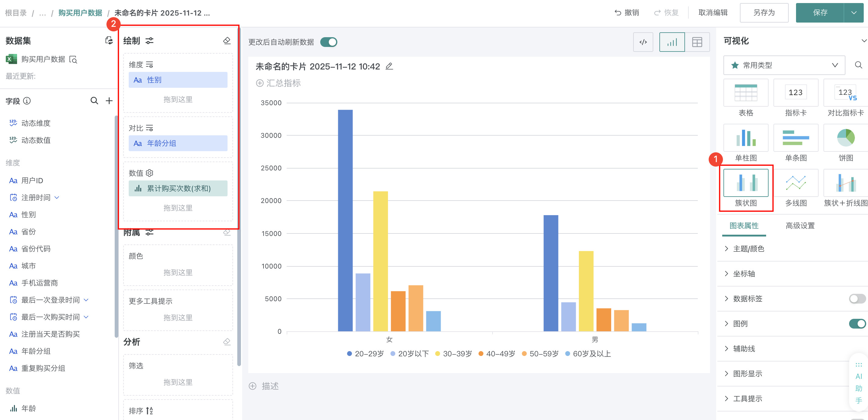This screenshot has height=420, width=868.
Task: Open settings gear next to 数值
Action: click(x=150, y=173)
